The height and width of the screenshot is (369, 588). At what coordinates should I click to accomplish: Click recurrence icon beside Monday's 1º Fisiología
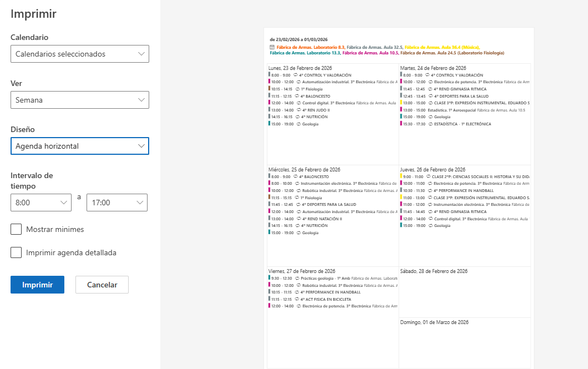[297, 89]
